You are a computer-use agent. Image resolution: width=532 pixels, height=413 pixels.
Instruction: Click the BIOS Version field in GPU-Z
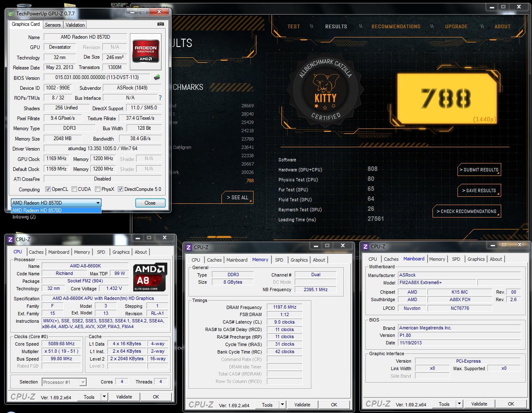pyautogui.click(x=97, y=77)
